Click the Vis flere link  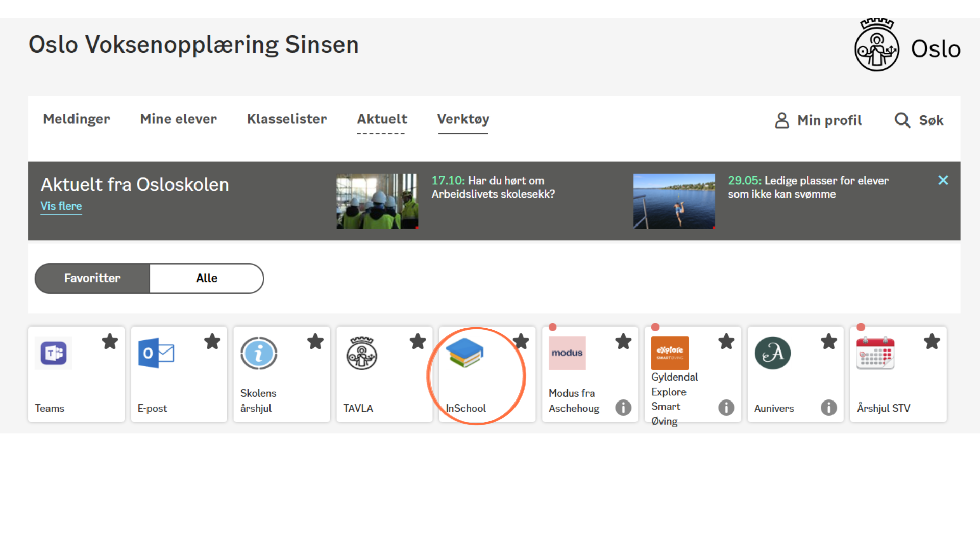(x=61, y=206)
